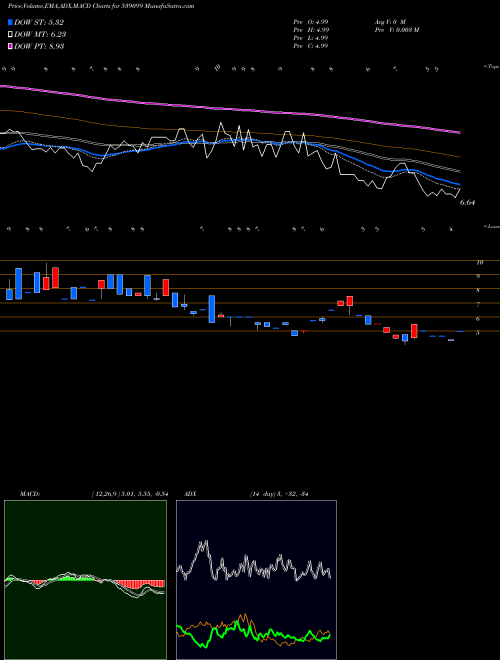This screenshot has width=500, height=660.
Task: Click the Pre C: 4.99 value
Action: point(311,46)
